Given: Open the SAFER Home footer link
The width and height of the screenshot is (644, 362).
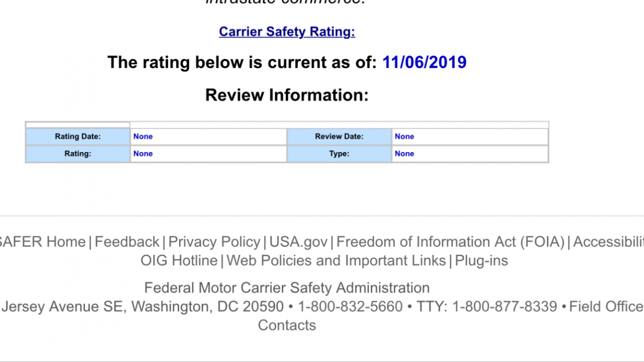Looking at the screenshot, I should click(42, 242).
